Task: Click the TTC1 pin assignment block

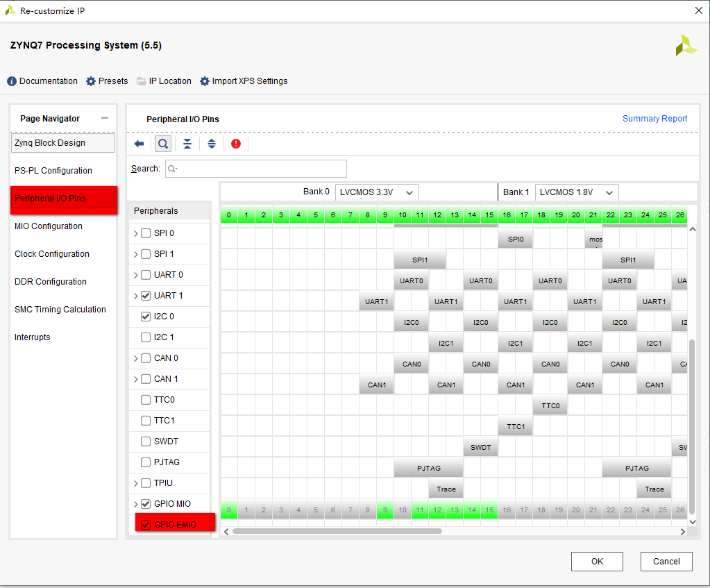Action: pos(516,426)
